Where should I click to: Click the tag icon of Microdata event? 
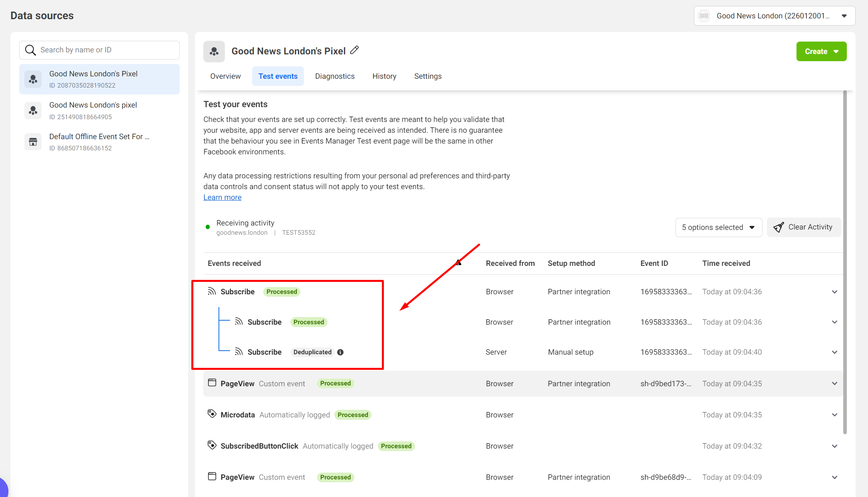(212, 414)
